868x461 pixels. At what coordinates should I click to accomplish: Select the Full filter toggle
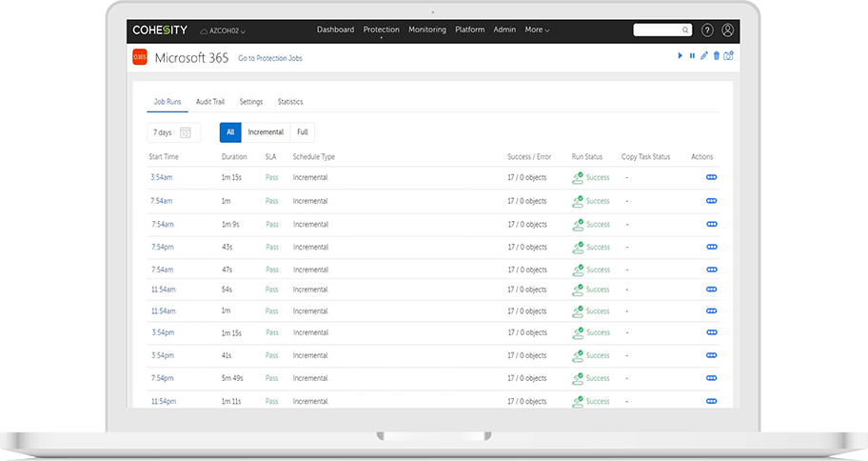pos(303,132)
